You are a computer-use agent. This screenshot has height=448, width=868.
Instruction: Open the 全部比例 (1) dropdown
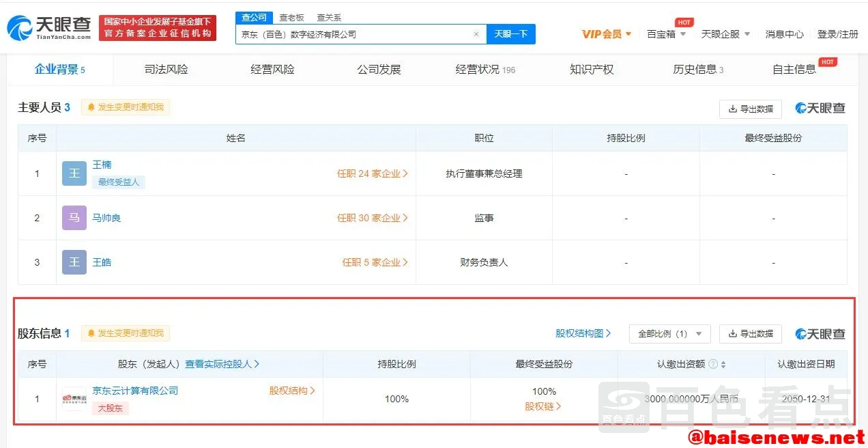pos(669,334)
